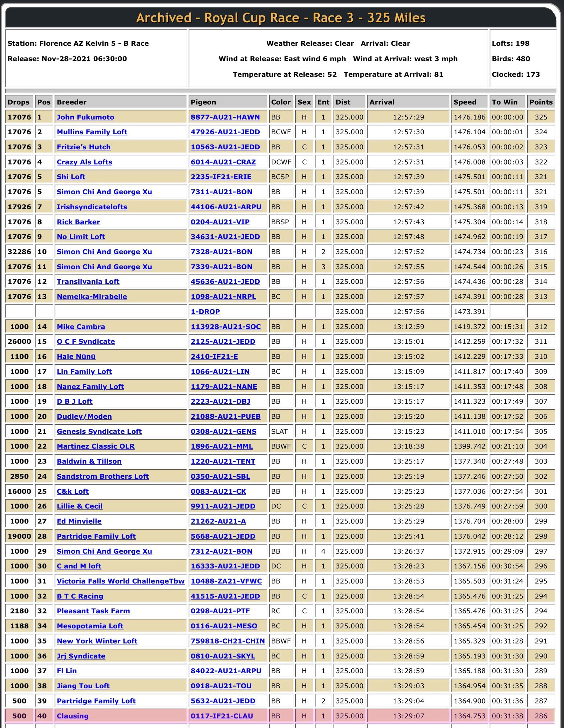Click the Speed column header
This screenshot has height=728, width=564.
pyautogui.click(x=465, y=102)
